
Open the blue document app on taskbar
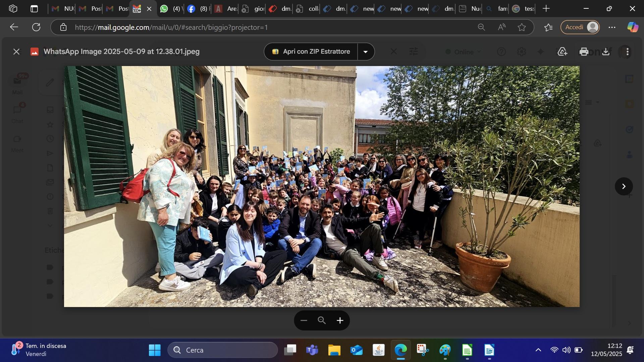(x=489, y=350)
